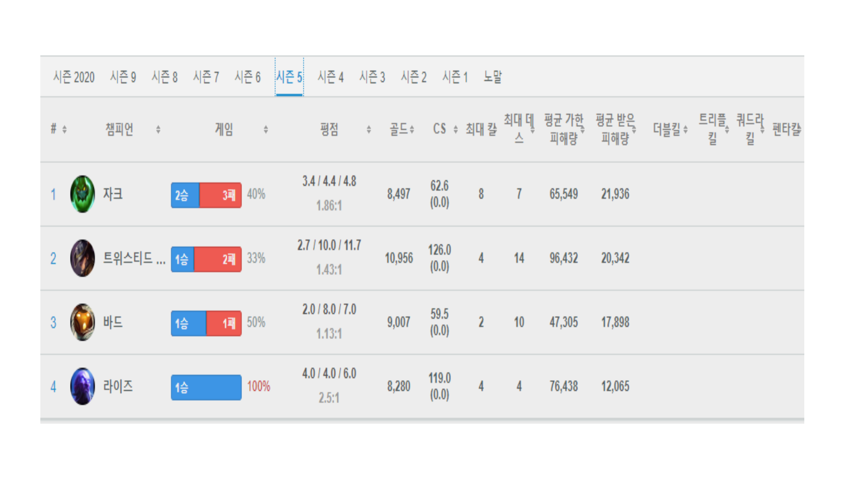Switch to the 시즌 9 tab
868x491 pixels.
tap(123, 77)
